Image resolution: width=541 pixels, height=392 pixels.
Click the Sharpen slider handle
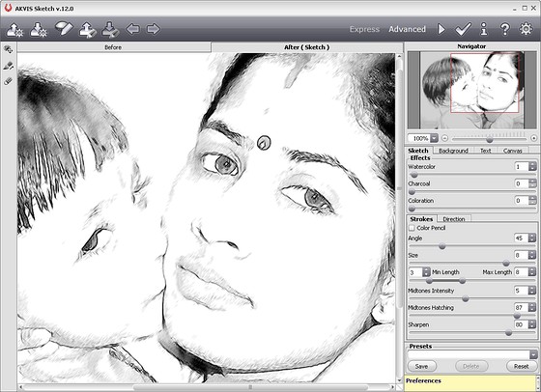coord(508,333)
